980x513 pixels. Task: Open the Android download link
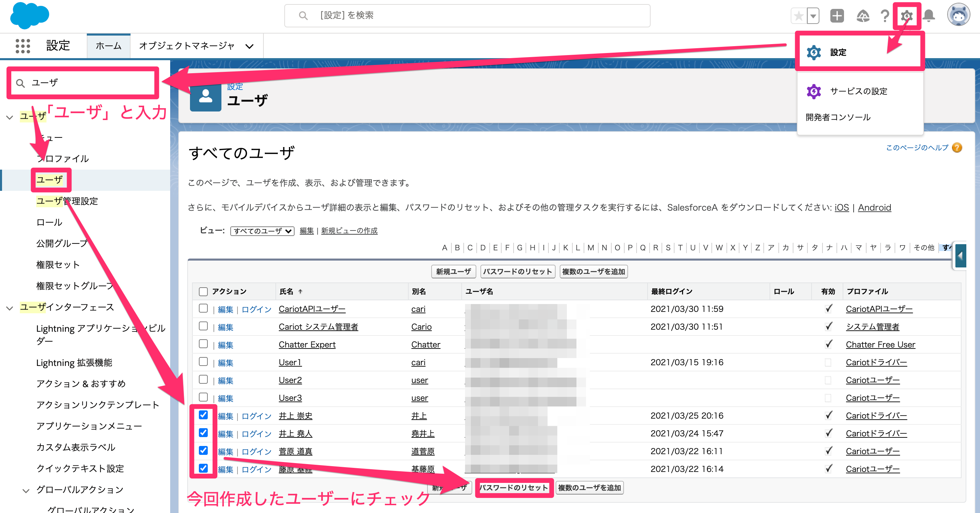tap(874, 208)
